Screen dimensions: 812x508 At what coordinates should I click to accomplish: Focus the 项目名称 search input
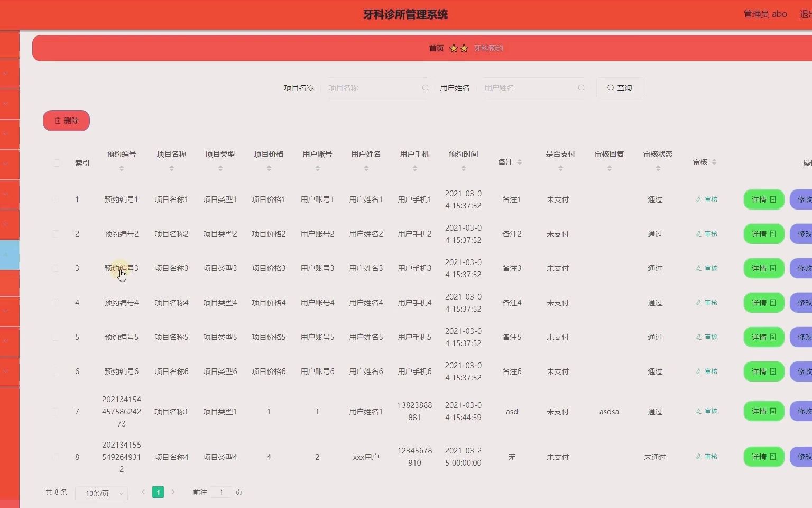(x=378, y=88)
